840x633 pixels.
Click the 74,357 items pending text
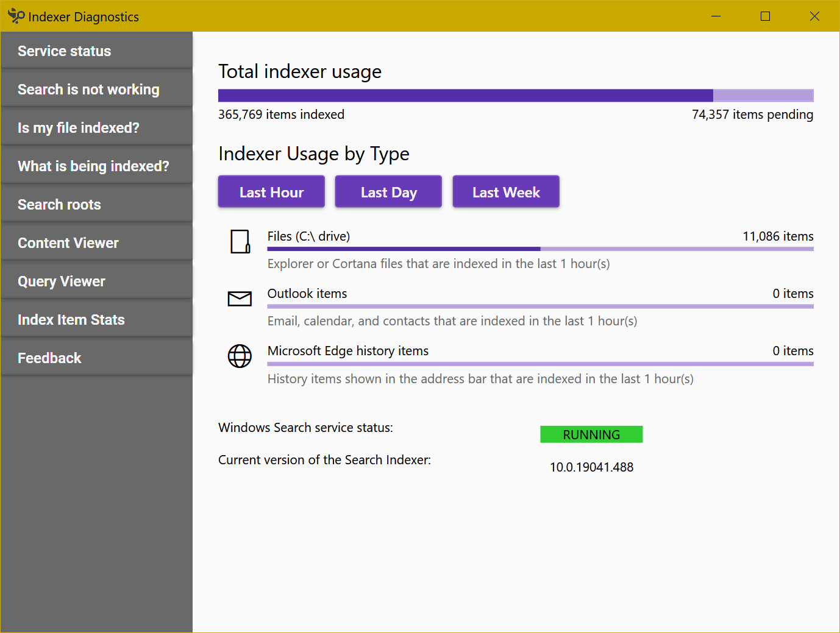pos(752,115)
